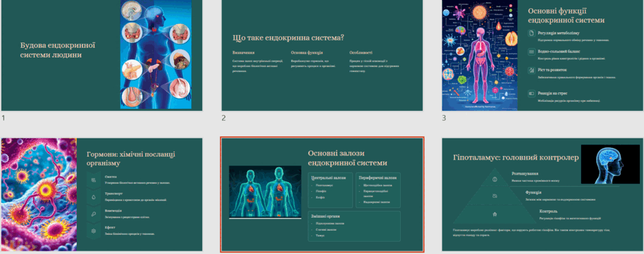Click the title "Гормони: хімічні посланці організму"
644x254 pixels.
(x=131, y=158)
